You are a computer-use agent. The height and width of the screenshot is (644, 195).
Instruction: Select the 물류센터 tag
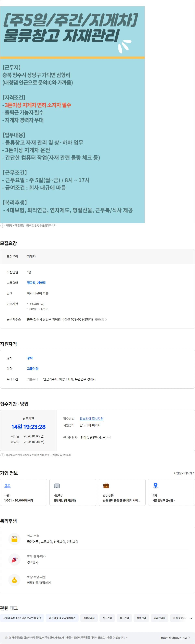[x=141, y=618]
